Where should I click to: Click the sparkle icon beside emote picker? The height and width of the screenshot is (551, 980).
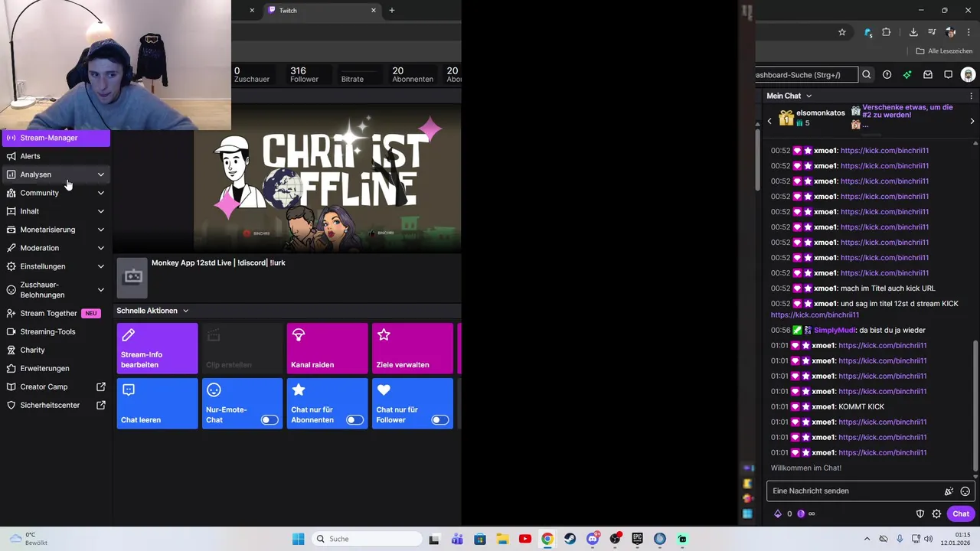[949, 491]
